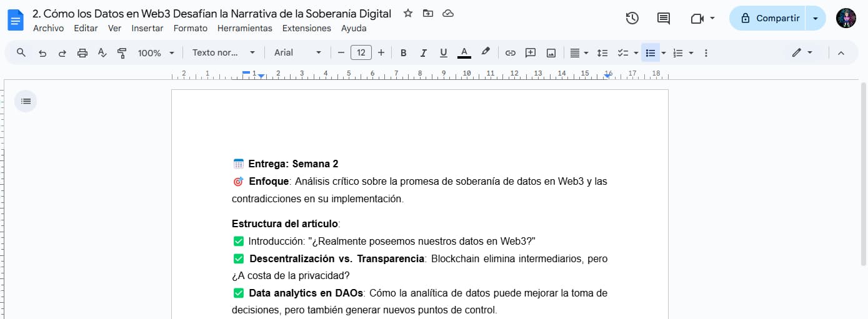Click the insert link icon
The width and height of the screenshot is (868, 319).
[x=510, y=53]
